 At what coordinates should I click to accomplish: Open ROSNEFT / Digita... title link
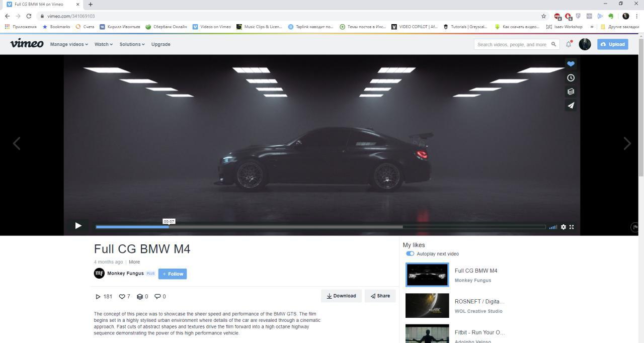click(x=479, y=301)
